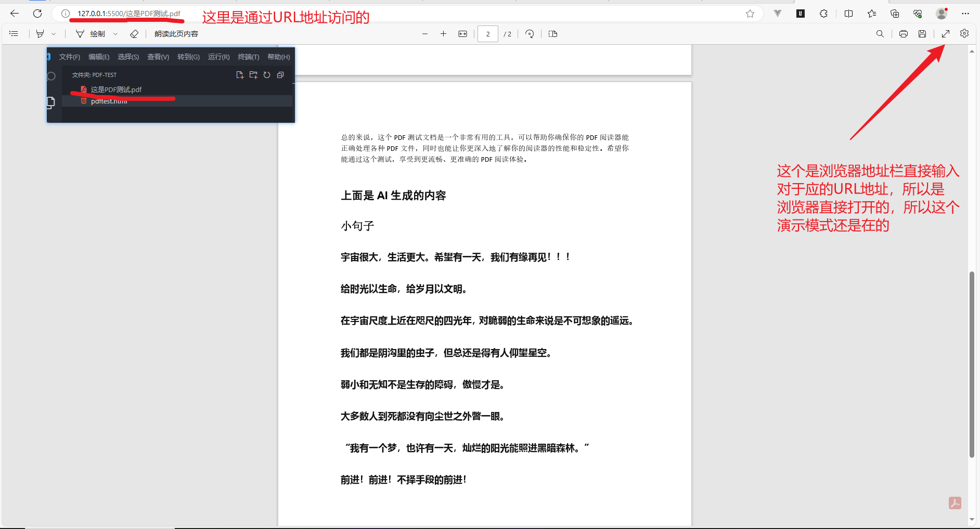Switch page view layout icon
The image size is (980, 529).
(553, 34)
